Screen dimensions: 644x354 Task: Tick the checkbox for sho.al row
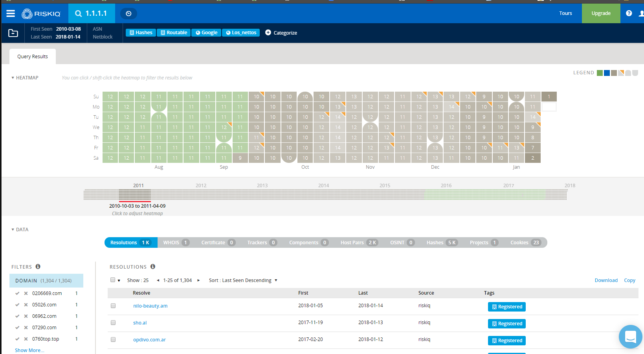(x=113, y=323)
